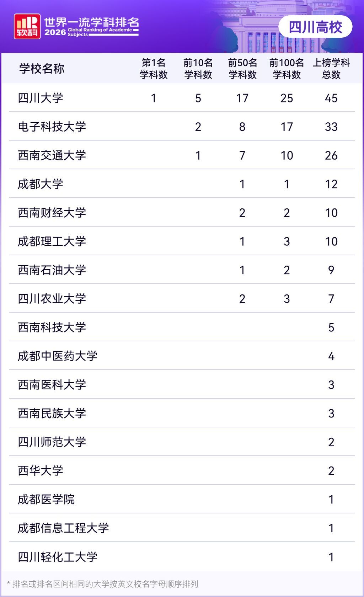This screenshot has height=597, width=364.
Task: Click the 前100名学科数 column header
Action: [x=287, y=69]
